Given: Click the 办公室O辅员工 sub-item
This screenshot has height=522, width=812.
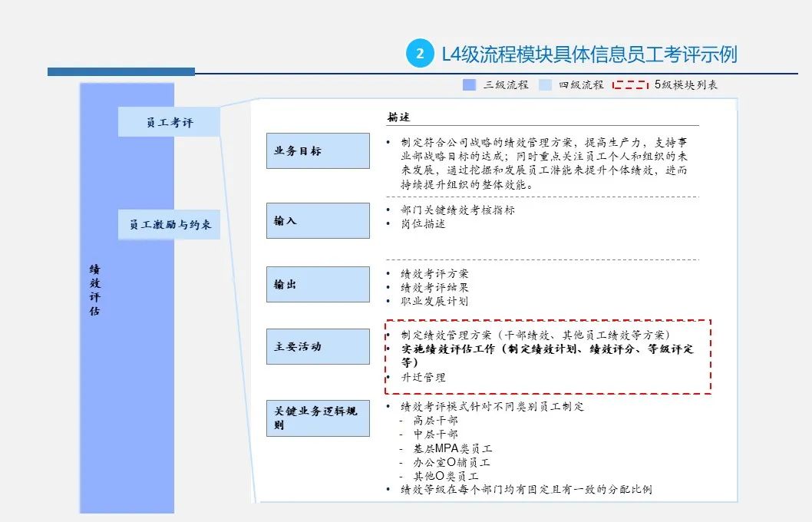Looking at the screenshot, I should click(x=451, y=462).
